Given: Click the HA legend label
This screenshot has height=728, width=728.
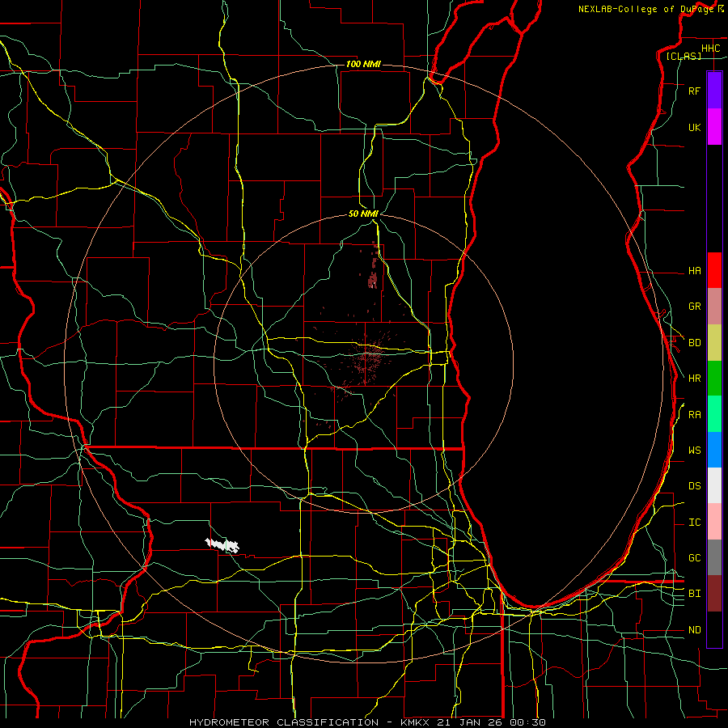Looking at the screenshot, I should pos(694,270).
